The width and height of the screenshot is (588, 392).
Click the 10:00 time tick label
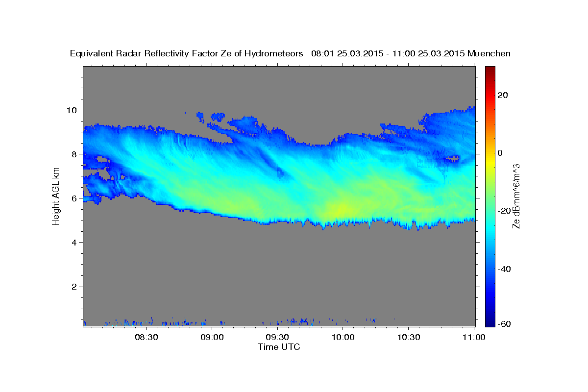343,337
